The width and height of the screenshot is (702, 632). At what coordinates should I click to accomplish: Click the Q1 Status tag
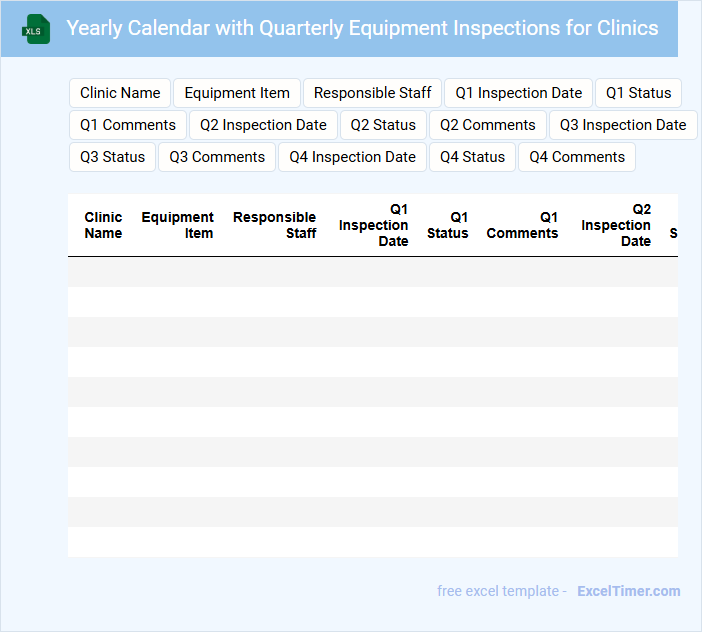tap(638, 93)
